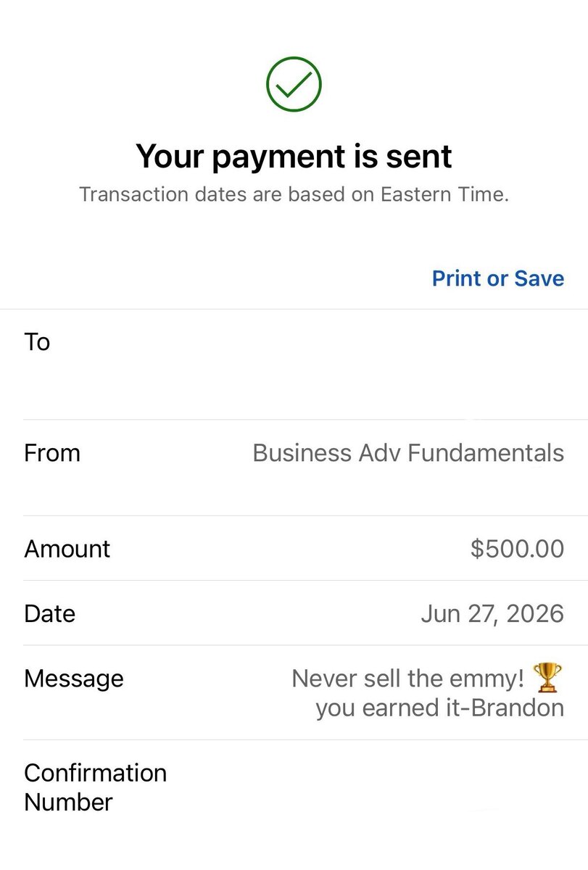The width and height of the screenshot is (588, 870).
Task: Open the Print or Save link
Action: 497,278
